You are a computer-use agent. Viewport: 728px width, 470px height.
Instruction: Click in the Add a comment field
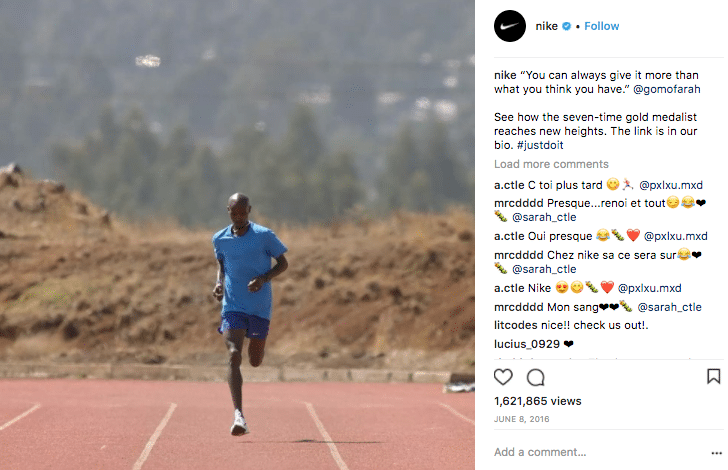click(599, 452)
